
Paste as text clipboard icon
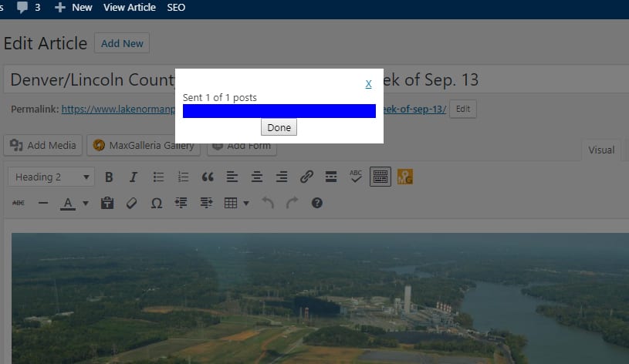click(107, 204)
